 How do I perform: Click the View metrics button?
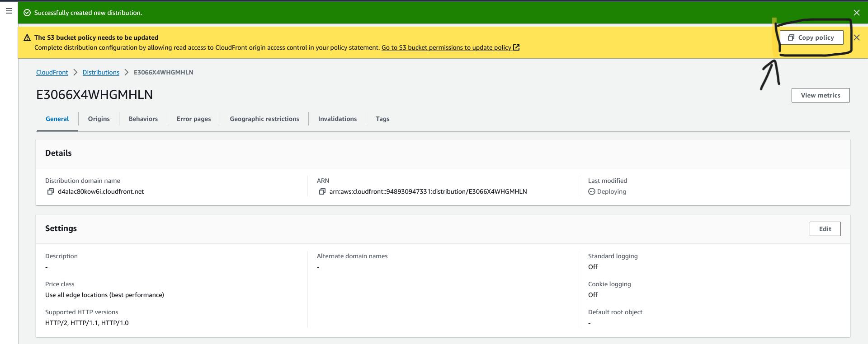[x=821, y=95]
